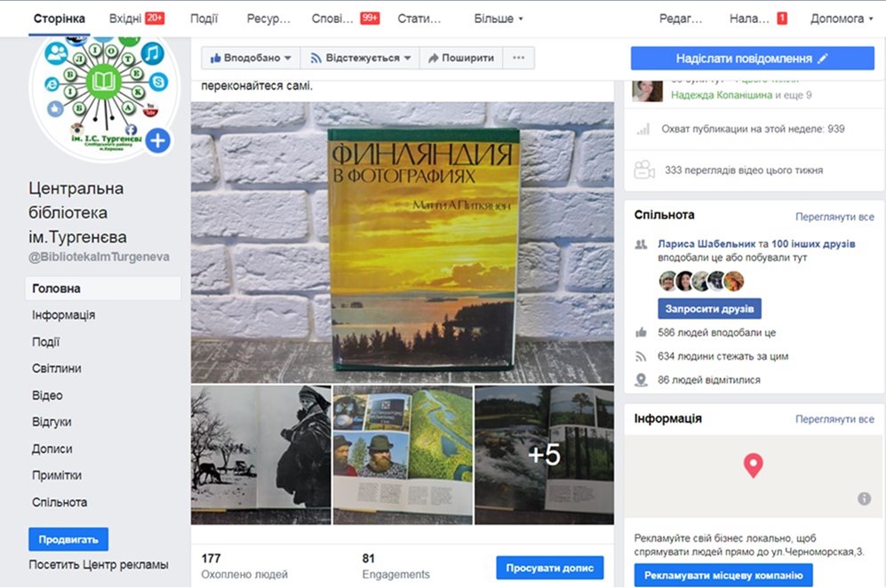Open the bearded men book spread photo
The image size is (886, 588).
403,456
